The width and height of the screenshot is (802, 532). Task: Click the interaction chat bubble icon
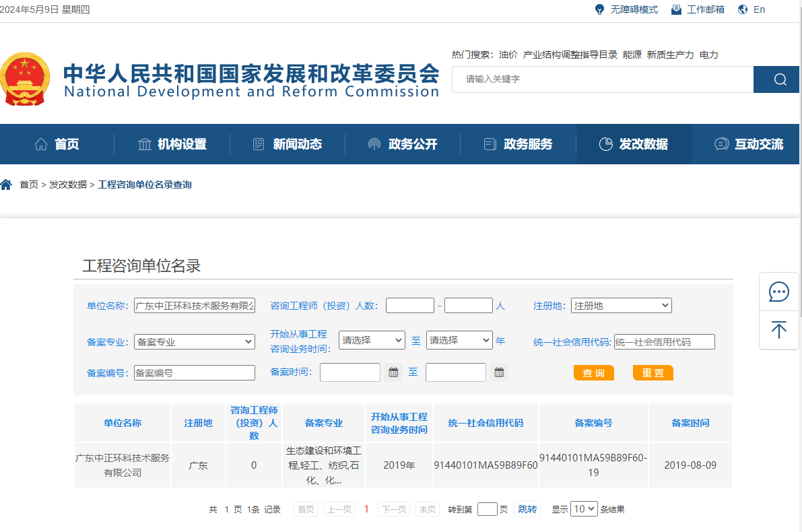coord(721,144)
